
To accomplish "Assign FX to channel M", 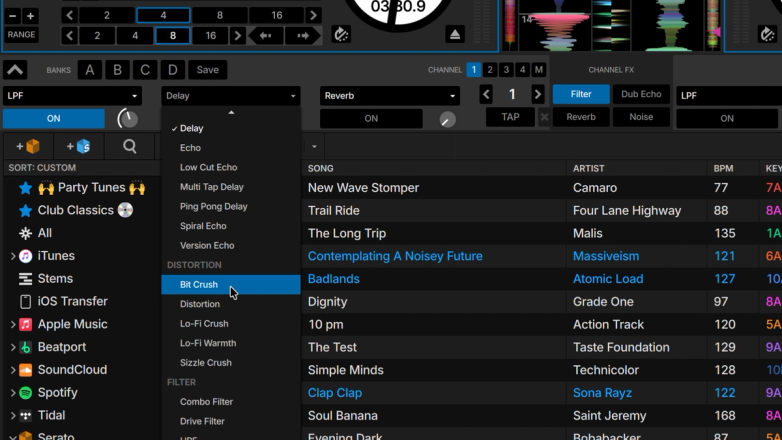I will coord(539,70).
